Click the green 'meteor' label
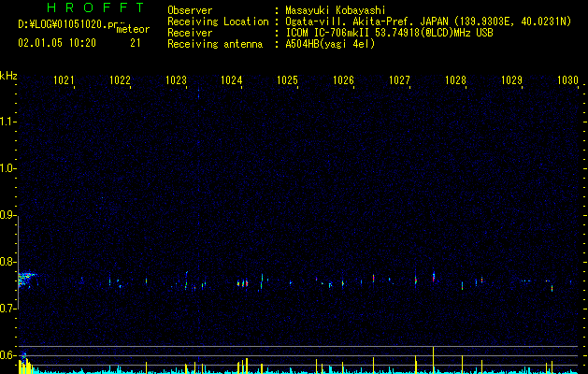The height and width of the screenshot is (374, 588). pyautogui.click(x=133, y=29)
